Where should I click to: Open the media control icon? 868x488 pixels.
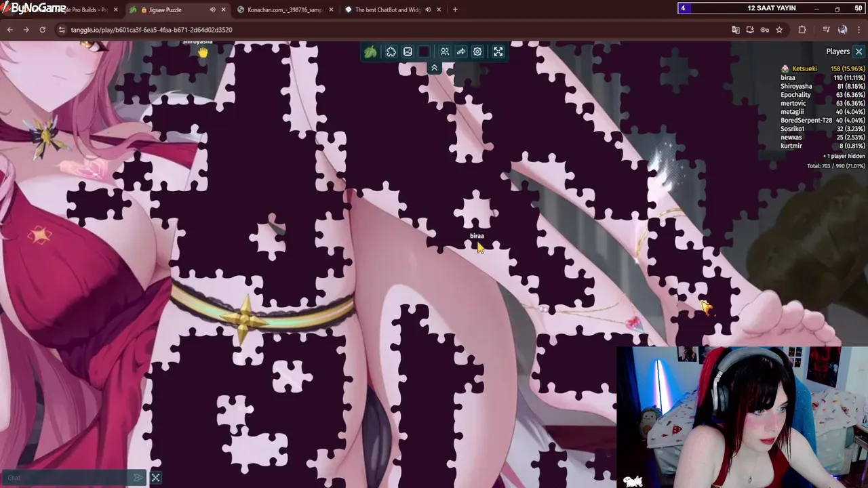click(x=826, y=30)
